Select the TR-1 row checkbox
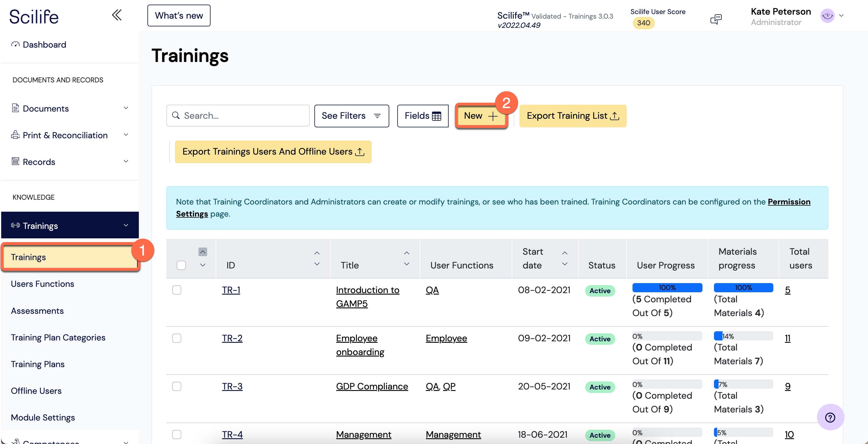 tap(177, 290)
